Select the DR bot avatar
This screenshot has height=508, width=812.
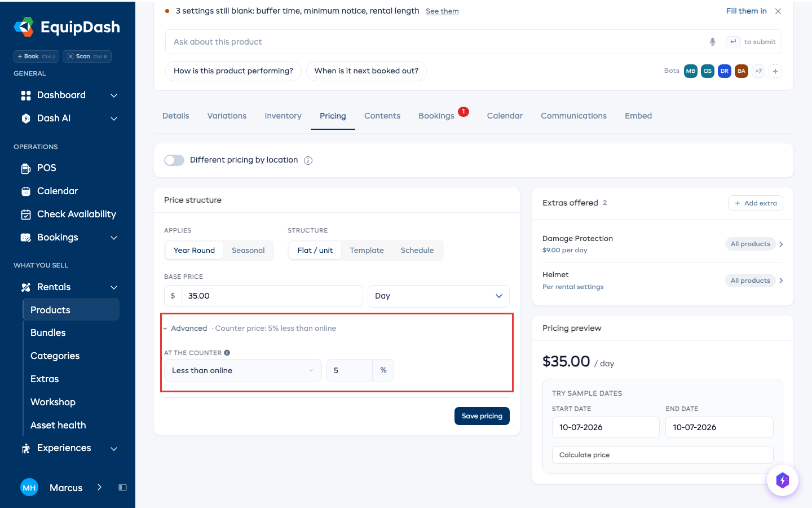coord(725,71)
